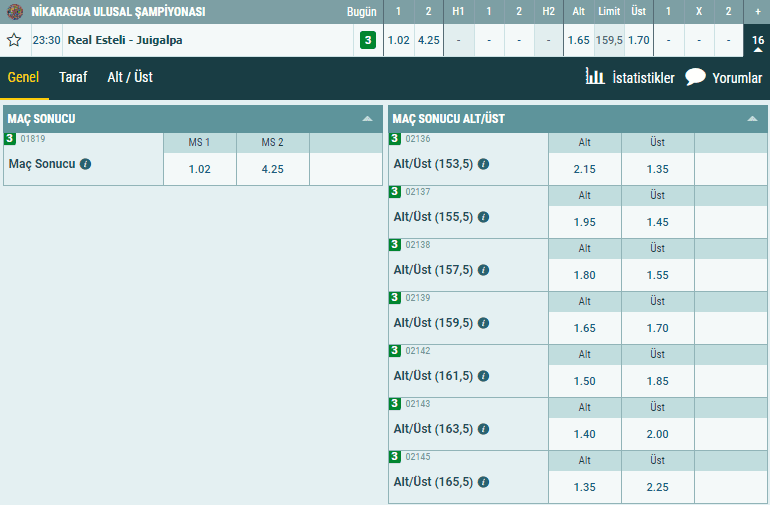770x505 pixels.
Task: Select Üst 1.70 odds in match row
Action: click(x=638, y=40)
